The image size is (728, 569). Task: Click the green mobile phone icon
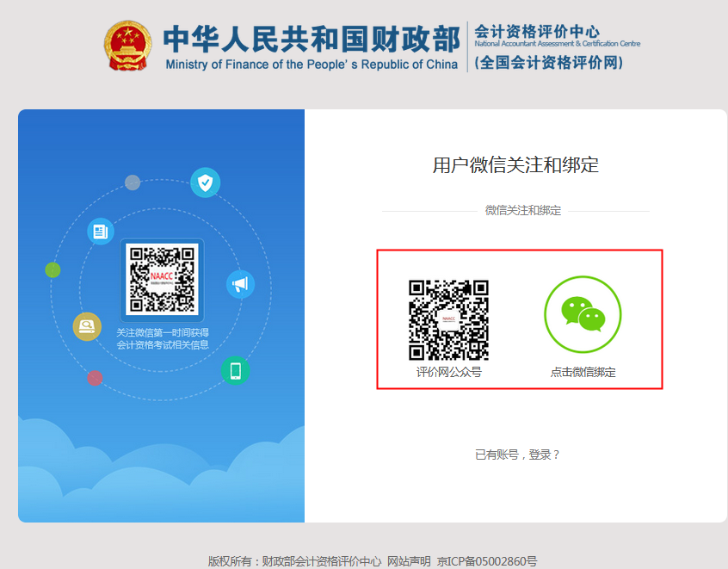point(236,371)
